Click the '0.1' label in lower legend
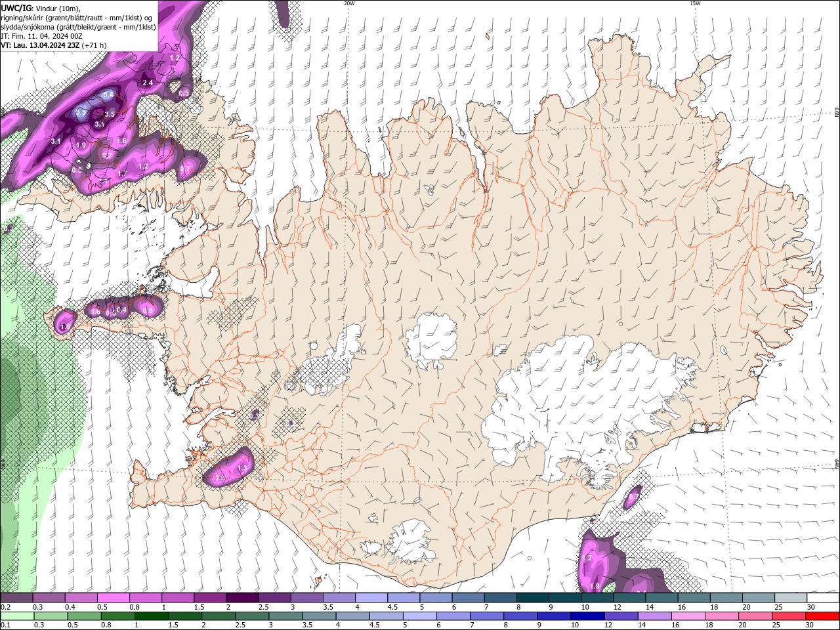This screenshot has width=840, height=630. click(x=6, y=625)
